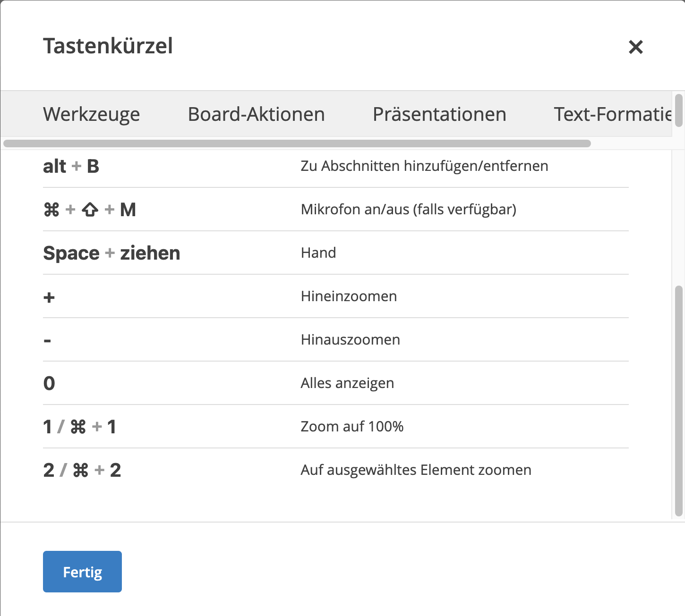The width and height of the screenshot is (685, 616).
Task: Click the tab bar's vertical scrollbar
Action: tap(679, 110)
